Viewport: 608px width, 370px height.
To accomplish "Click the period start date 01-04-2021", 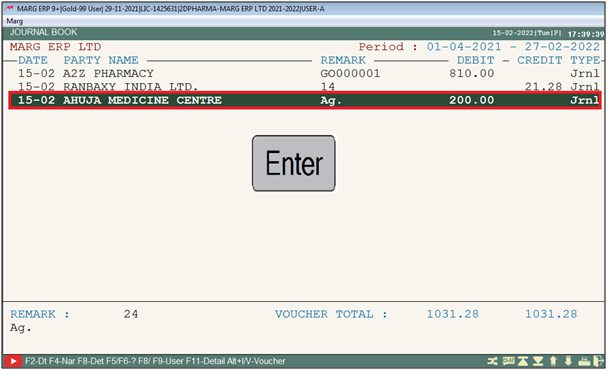I will (x=464, y=47).
